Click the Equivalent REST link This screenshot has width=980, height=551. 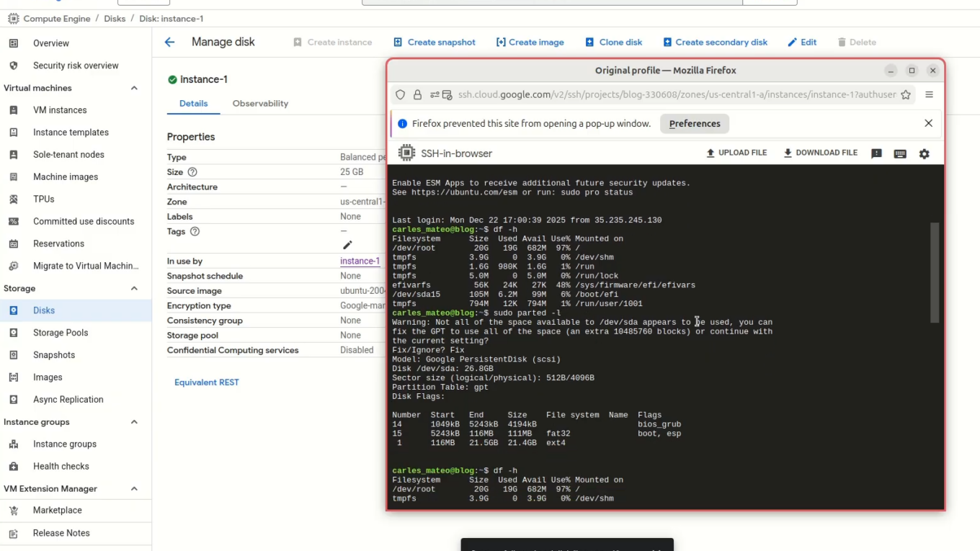[x=206, y=382]
